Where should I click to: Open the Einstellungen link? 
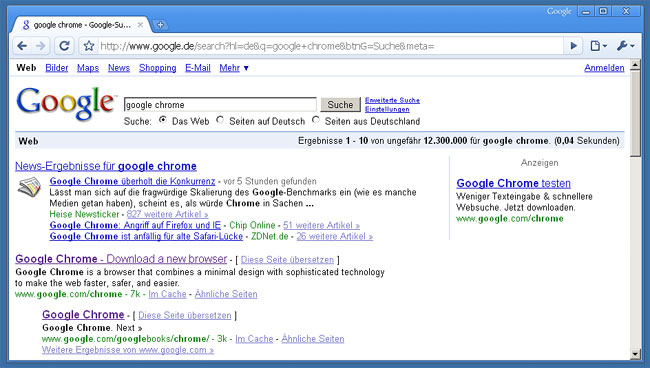(387, 109)
